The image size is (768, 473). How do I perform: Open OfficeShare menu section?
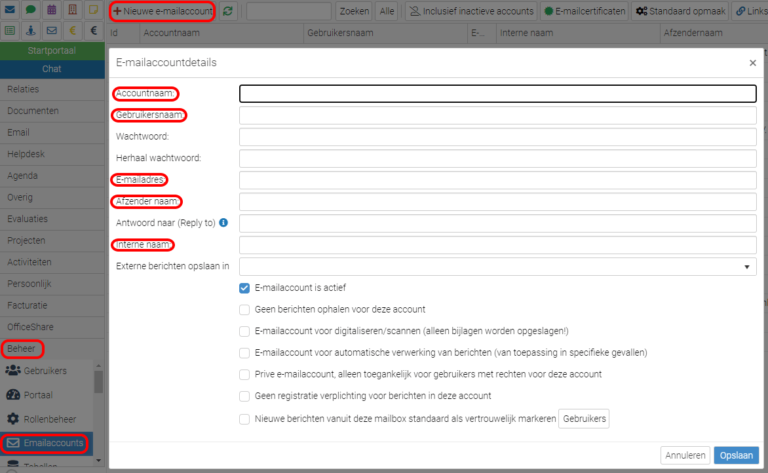[52, 327]
